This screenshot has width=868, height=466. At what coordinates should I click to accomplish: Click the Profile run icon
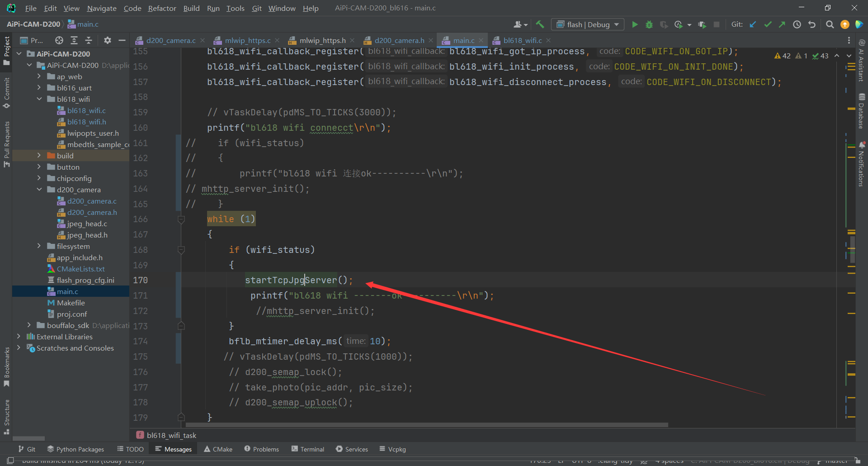click(x=679, y=24)
